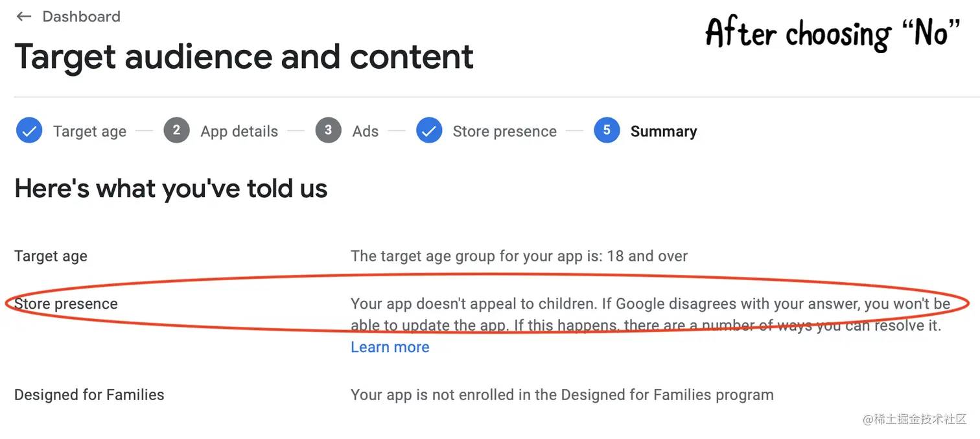Image resolution: width=980 pixels, height=439 pixels.
Task: Open the Learn more link
Action: 390,347
